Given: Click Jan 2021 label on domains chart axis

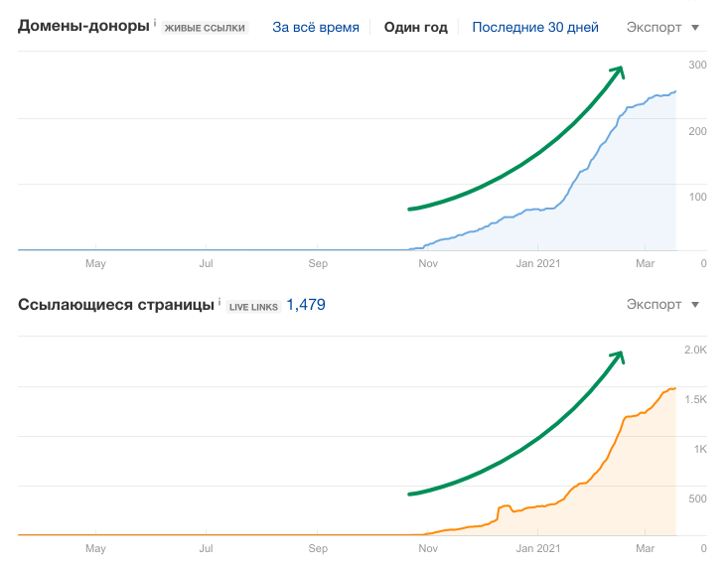Looking at the screenshot, I should [x=539, y=264].
